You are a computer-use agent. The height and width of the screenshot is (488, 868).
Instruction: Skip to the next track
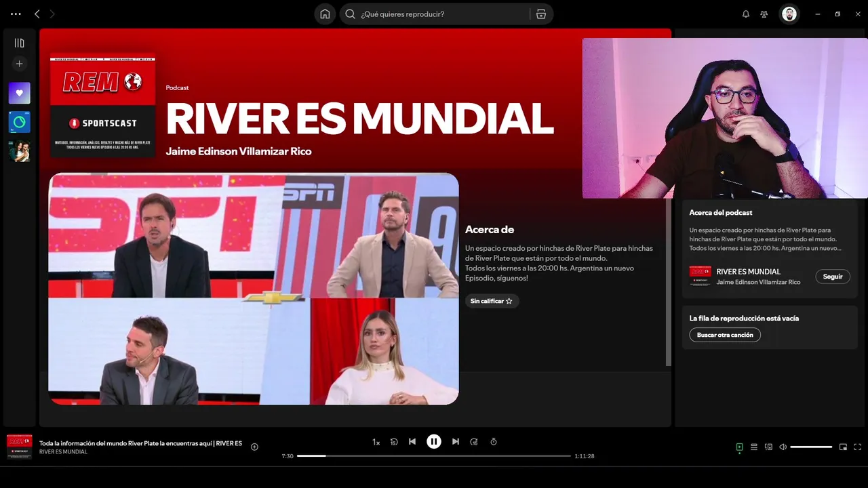456,442
